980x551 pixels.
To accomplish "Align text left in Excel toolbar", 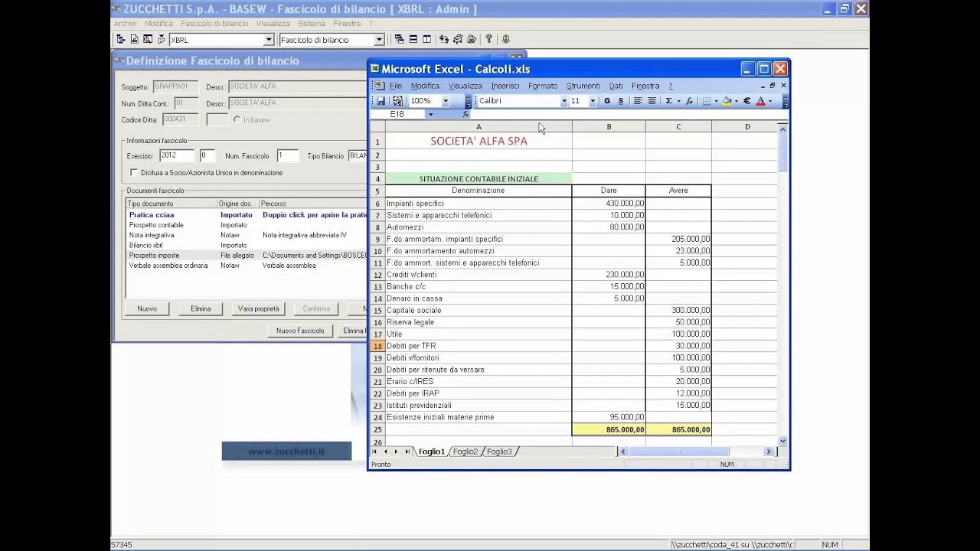I will coord(638,101).
